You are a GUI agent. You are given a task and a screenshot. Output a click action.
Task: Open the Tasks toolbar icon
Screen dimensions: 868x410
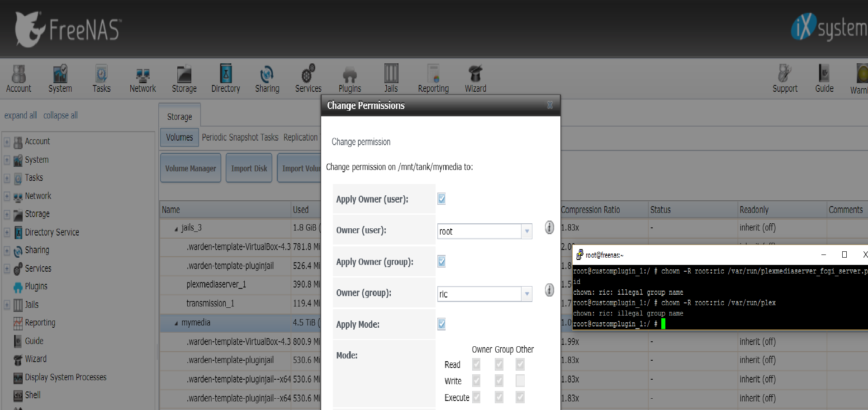[x=101, y=79]
